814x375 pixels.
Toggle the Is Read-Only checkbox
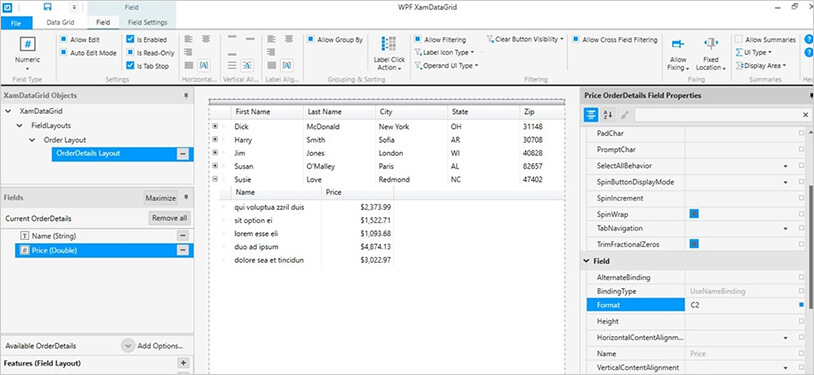(x=130, y=52)
